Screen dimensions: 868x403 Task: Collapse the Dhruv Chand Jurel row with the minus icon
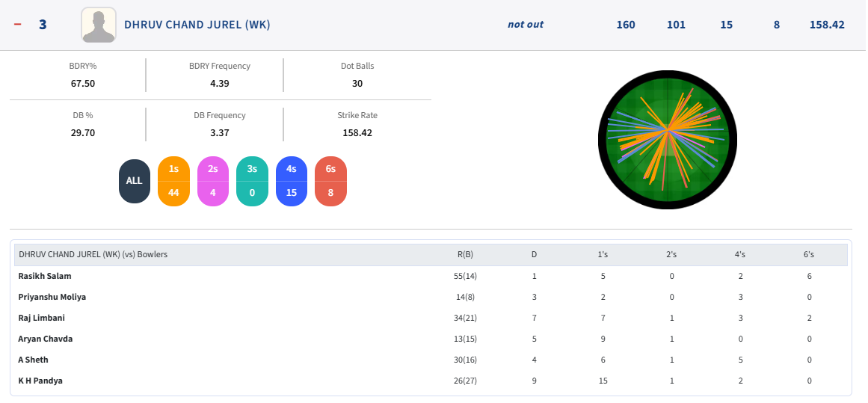tap(18, 25)
